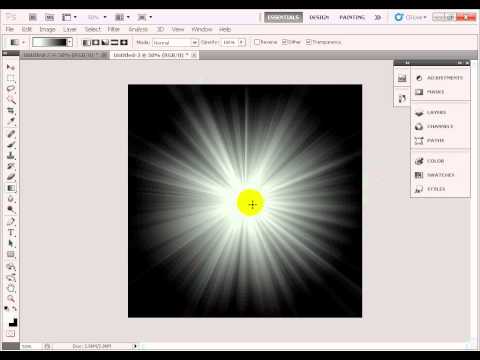Select the Brush tool

11,145
